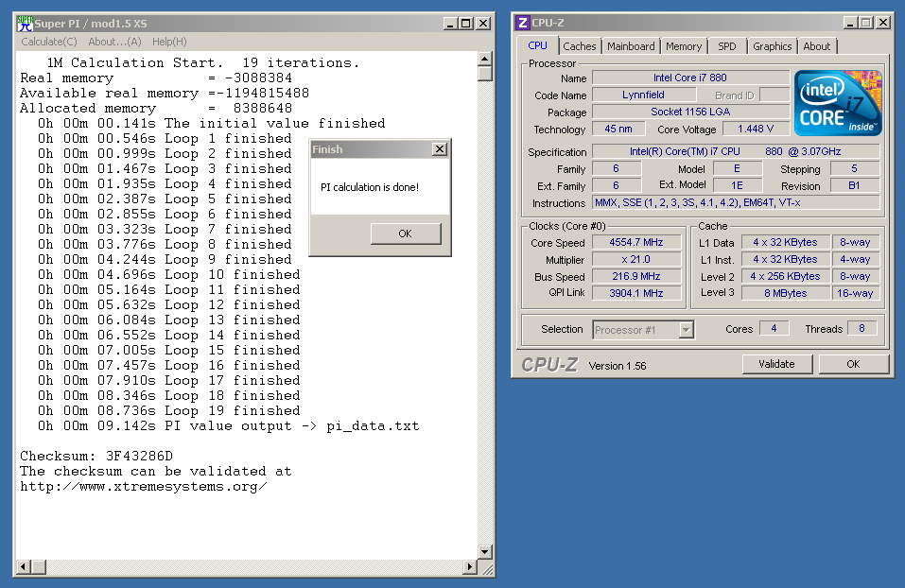Click the Ext. Model value '1E'

click(x=738, y=185)
